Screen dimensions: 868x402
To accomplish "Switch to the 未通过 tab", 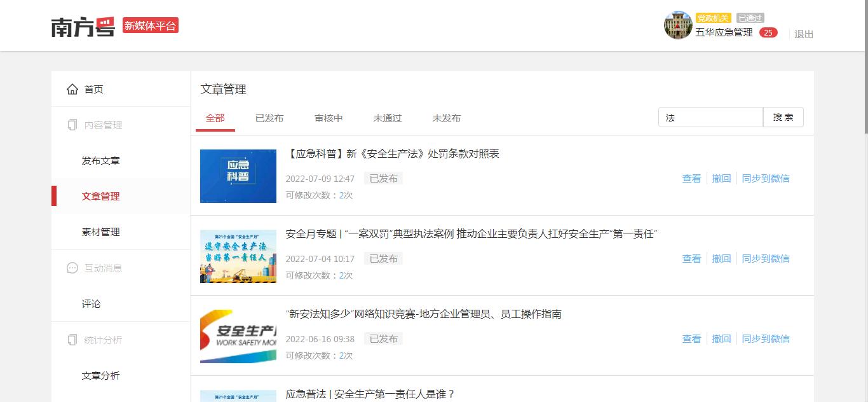I will click(x=388, y=118).
